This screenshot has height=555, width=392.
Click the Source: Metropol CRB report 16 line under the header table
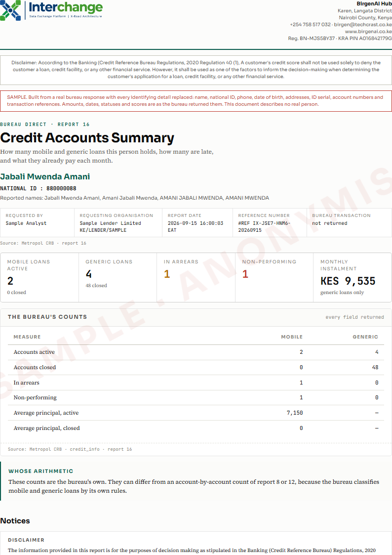43,243
